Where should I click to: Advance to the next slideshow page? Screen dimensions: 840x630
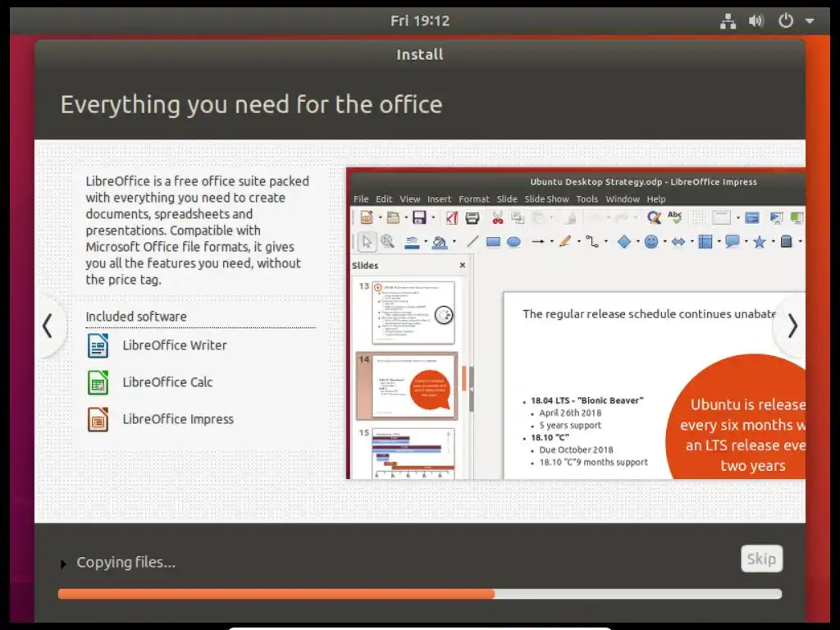coord(792,326)
